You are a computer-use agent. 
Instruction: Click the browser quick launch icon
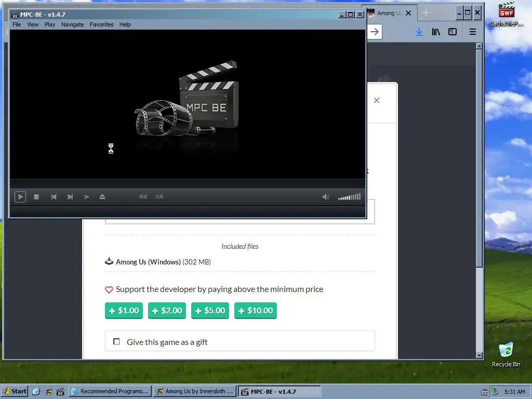[x=48, y=392]
